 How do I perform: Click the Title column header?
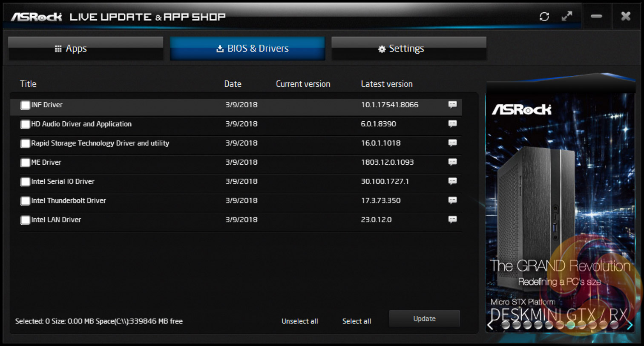coord(28,84)
